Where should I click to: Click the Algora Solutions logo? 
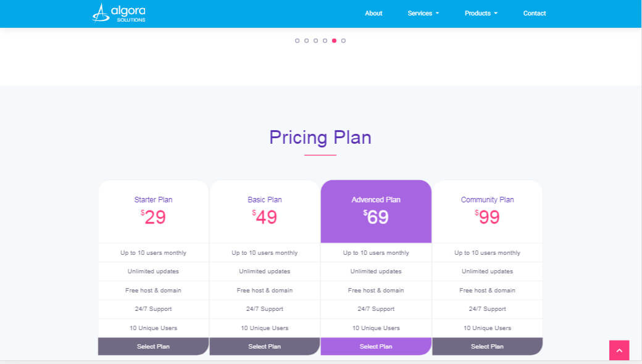[119, 13]
